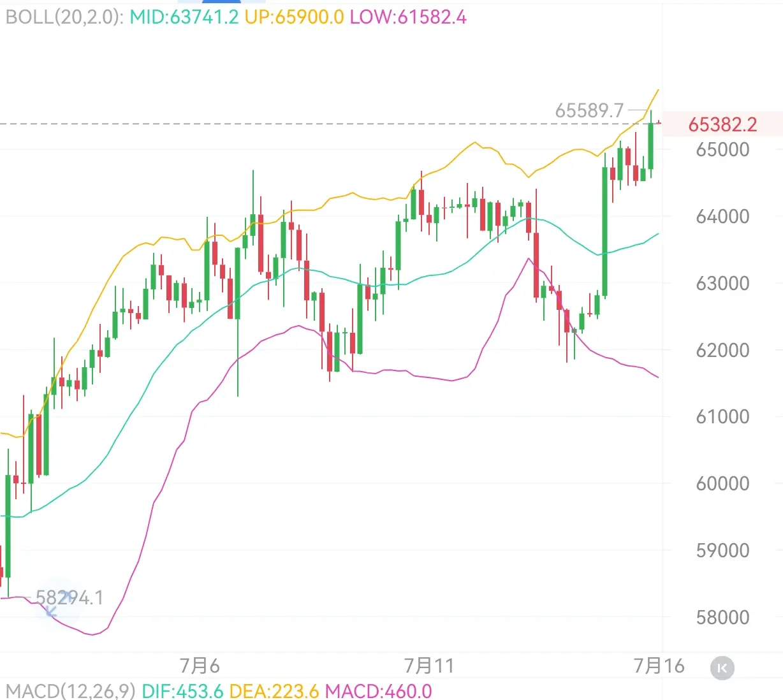Click the low marker label 58294.1

(69, 597)
